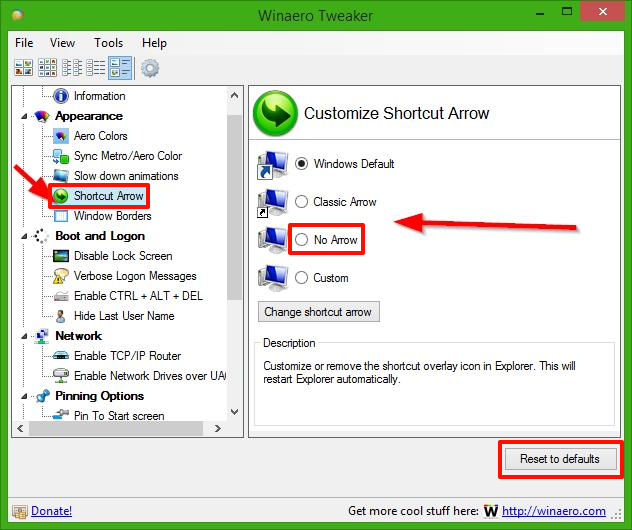Select Enable TCP/IP Router item
Image resolution: width=632 pixels, height=530 pixels.
(128, 356)
